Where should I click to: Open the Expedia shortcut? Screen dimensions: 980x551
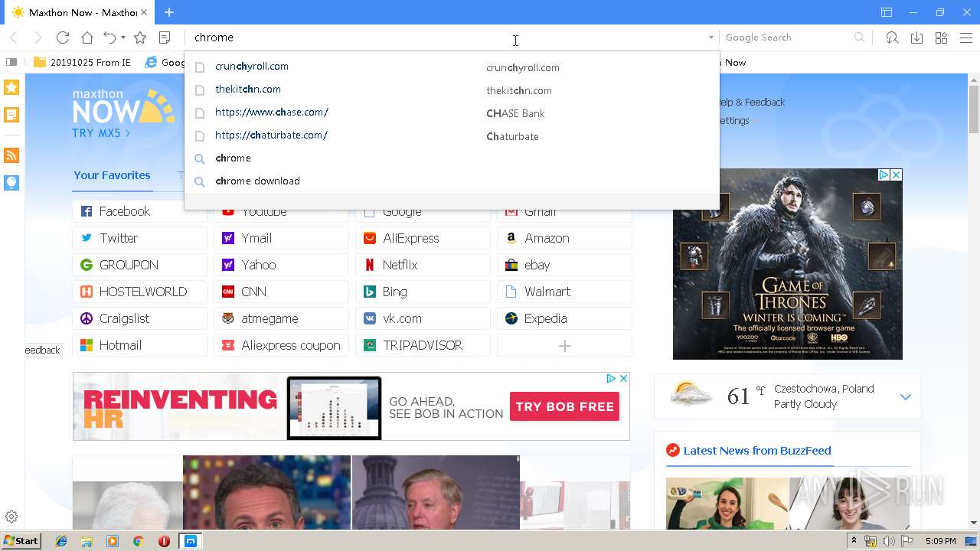(564, 318)
